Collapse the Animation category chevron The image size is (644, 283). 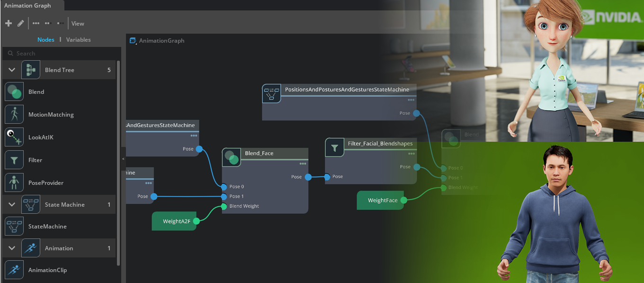[12, 248]
